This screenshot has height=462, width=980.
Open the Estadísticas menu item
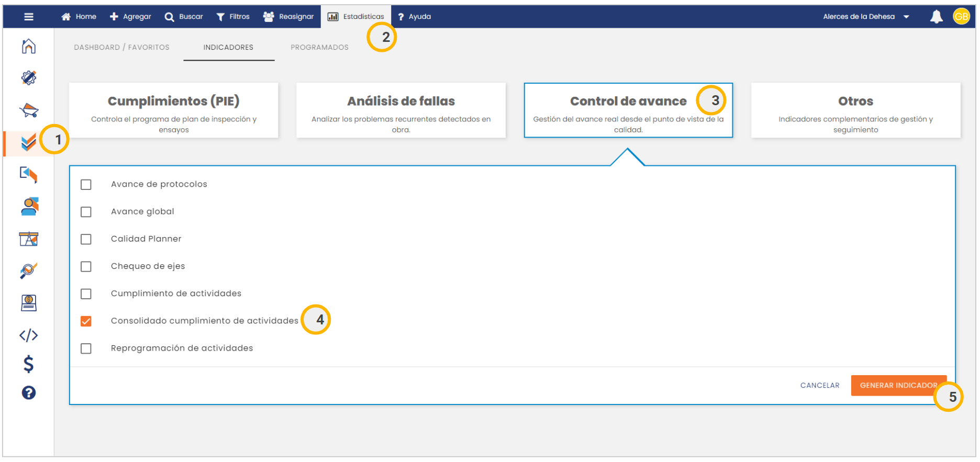pyautogui.click(x=357, y=17)
